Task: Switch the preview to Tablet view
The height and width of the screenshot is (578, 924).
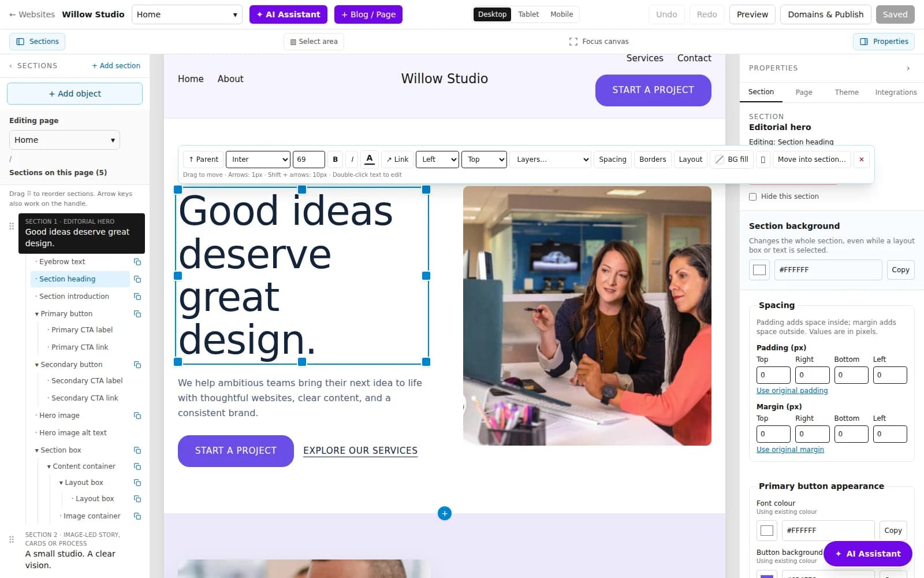Action: [528, 14]
